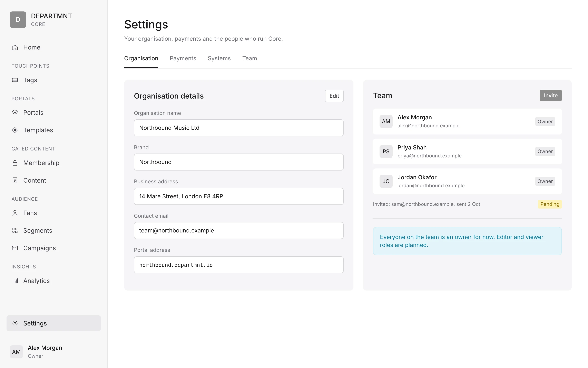This screenshot has height=368, width=588.
Task: Click the Campaigns envelope icon
Action: coord(15,248)
